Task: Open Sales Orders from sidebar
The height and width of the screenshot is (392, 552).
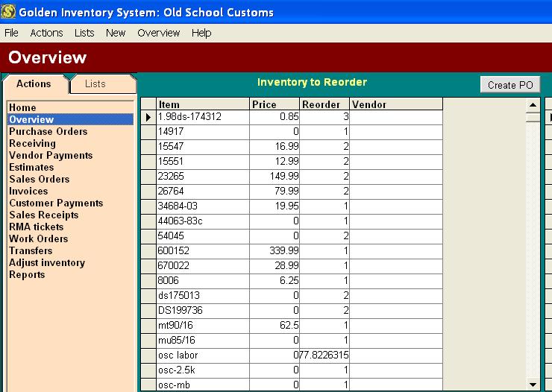Action: [x=70, y=180]
